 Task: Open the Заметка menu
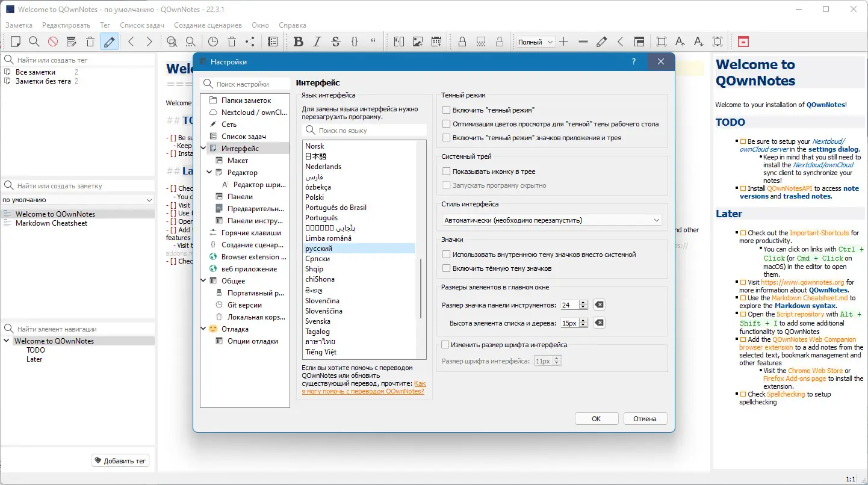[x=19, y=25]
